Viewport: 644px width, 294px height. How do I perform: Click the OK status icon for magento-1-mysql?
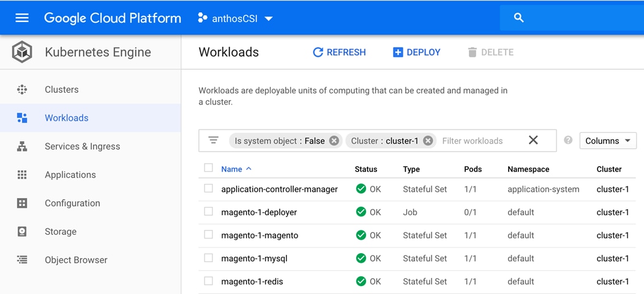pos(361,258)
